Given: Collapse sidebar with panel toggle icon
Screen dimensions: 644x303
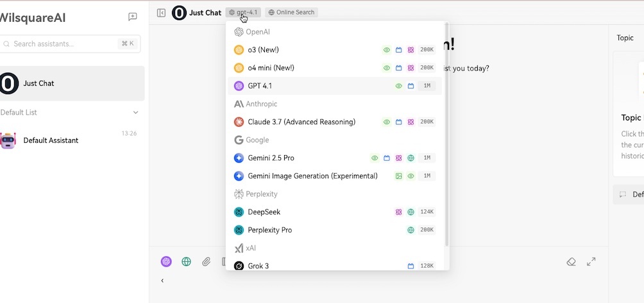Looking at the screenshot, I should click(x=162, y=13).
